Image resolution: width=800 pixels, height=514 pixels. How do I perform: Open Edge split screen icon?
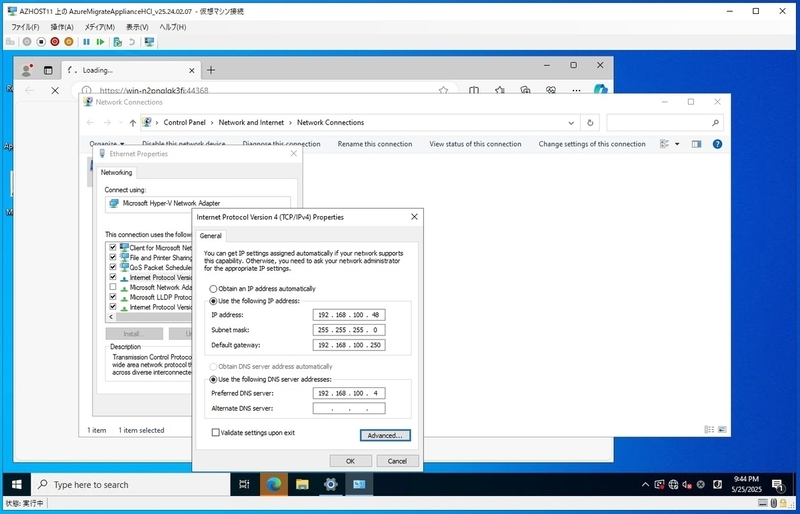474,90
